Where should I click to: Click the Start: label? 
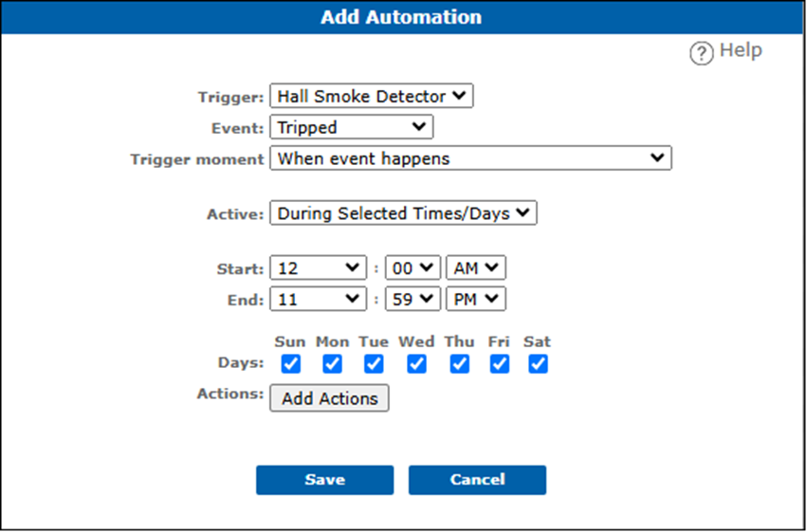(x=240, y=269)
